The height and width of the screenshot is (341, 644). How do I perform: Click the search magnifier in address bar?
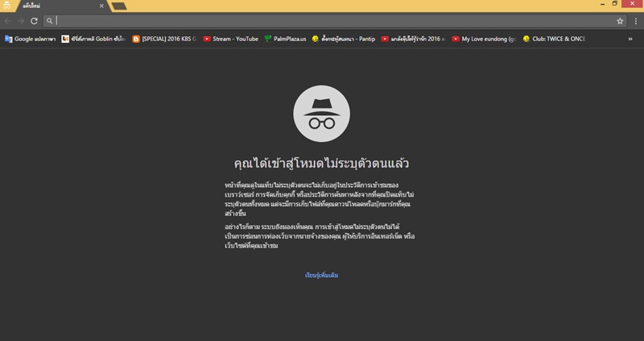coord(49,21)
